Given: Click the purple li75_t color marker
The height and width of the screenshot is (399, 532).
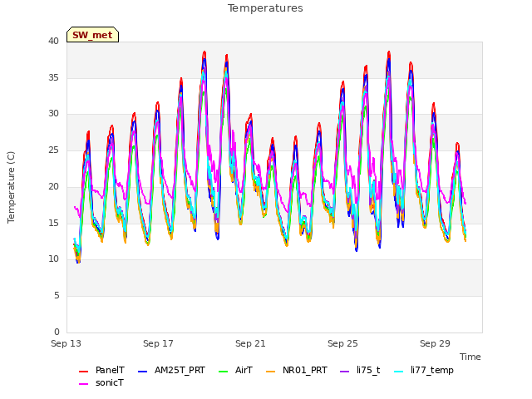Looking at the screenshot, I should pyautogui.click(x=345, y=372).
